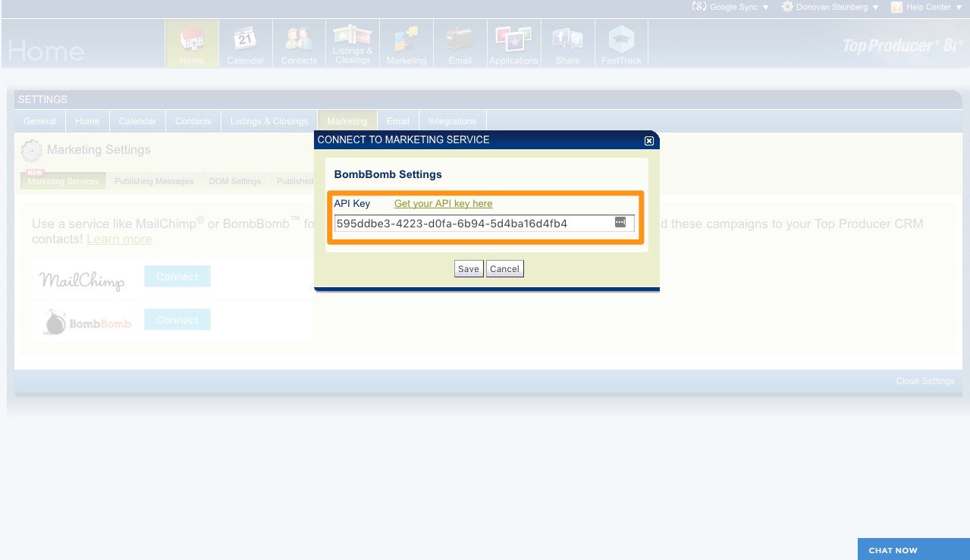970x560 pixels.
Task: Open the Calendar toolbar icon
Action: (x=246, y=44)
